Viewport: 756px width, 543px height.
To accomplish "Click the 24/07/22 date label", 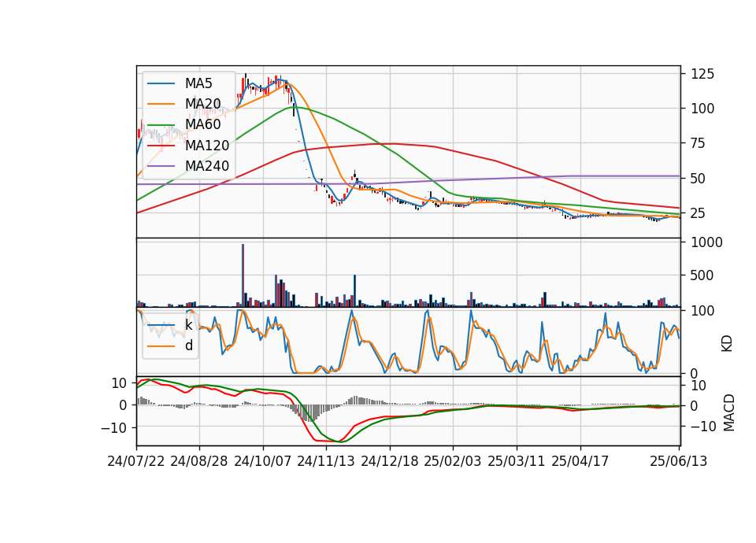I will point(136,461).
